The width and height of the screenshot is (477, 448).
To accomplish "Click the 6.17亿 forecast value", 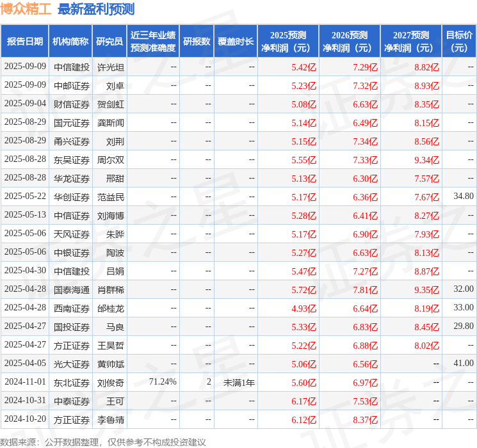I will (304, 401).
